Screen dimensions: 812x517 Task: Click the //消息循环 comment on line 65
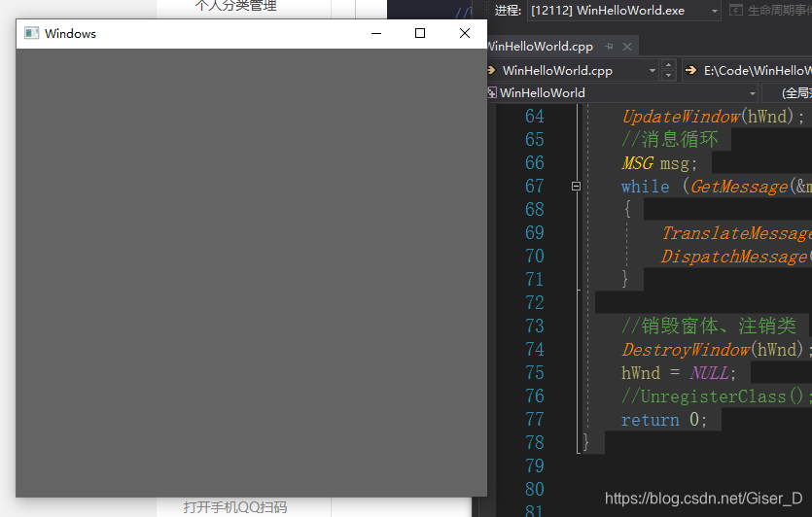coord(670,140)
